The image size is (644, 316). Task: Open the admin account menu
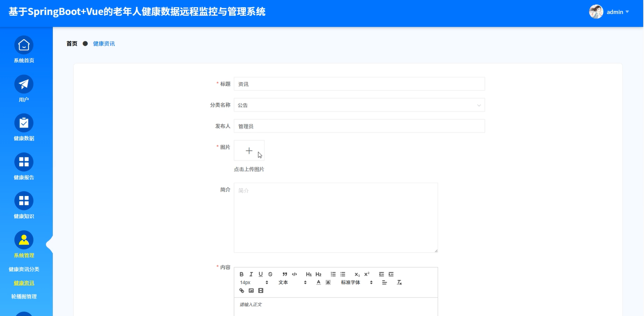tap(615, 12)
